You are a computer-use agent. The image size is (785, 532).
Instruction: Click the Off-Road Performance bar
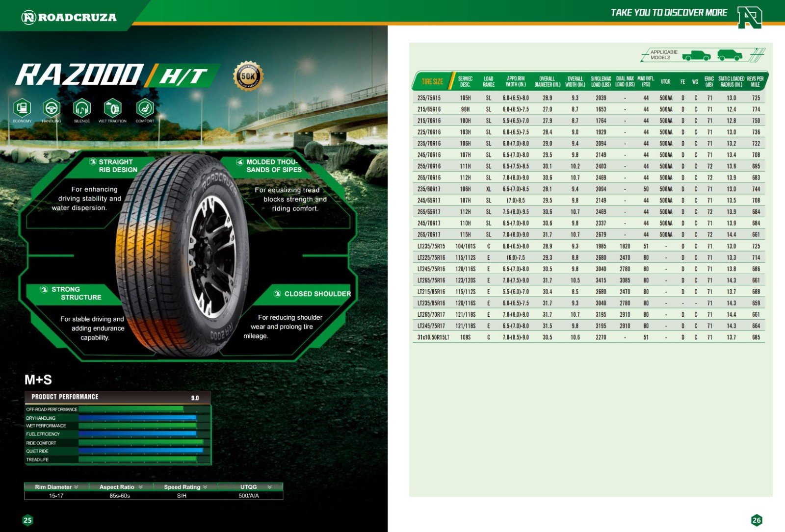pos(131,409)
